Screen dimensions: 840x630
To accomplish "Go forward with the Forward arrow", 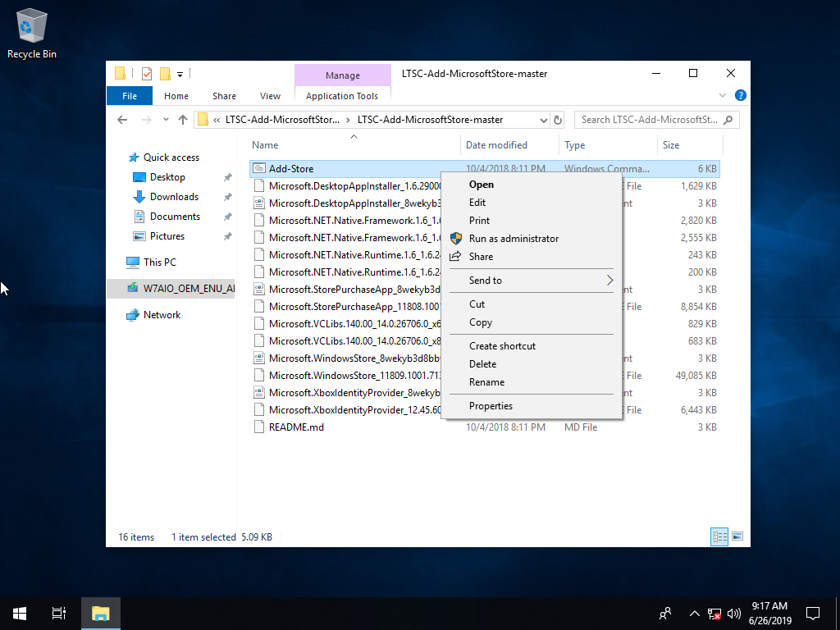I will point(146,120).
